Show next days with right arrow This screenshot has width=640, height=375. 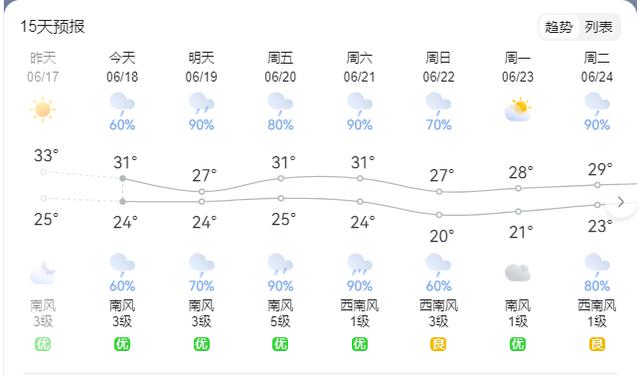pos(621,202)
